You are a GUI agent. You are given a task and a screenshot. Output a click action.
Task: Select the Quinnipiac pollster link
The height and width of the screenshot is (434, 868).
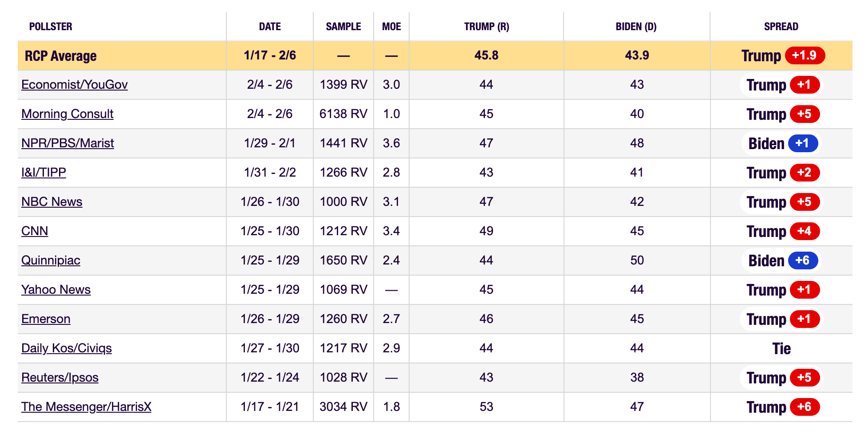pos(51,260)
